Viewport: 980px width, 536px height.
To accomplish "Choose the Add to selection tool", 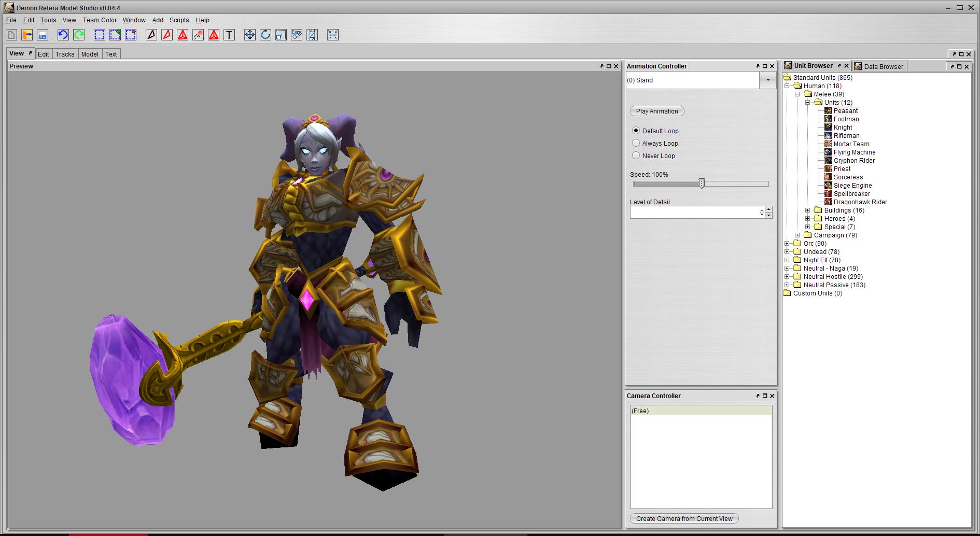I will 115,35.
